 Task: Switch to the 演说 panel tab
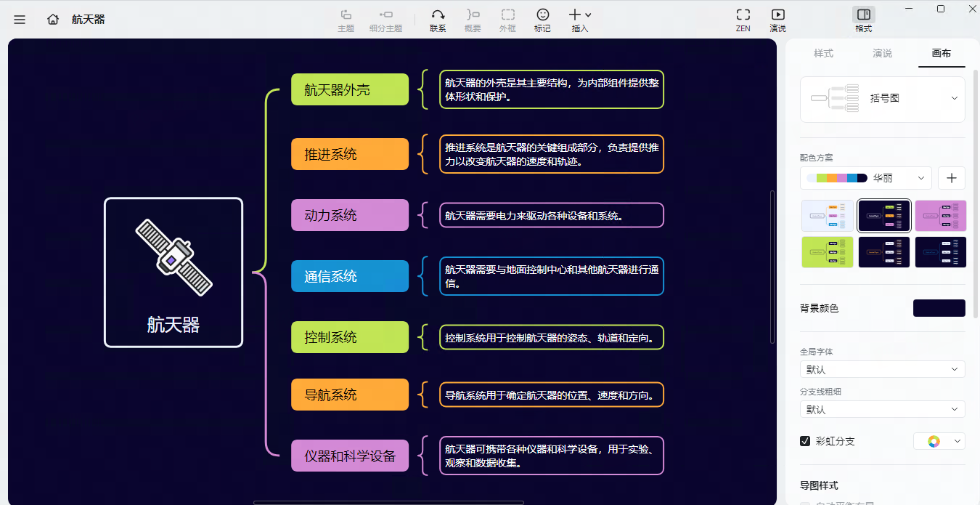point(882,54)
